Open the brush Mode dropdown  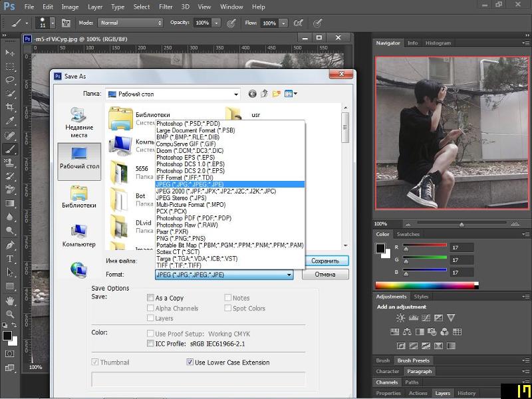click(x=130, y=23)
